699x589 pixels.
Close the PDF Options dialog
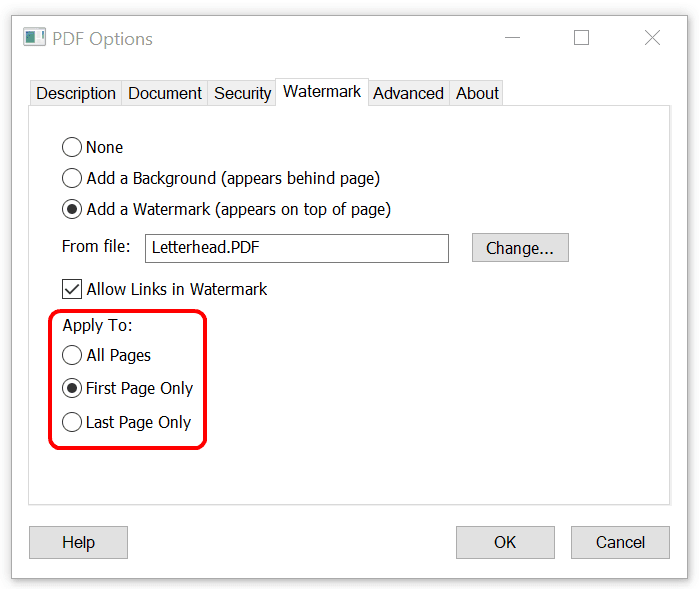tap(652, 38)
